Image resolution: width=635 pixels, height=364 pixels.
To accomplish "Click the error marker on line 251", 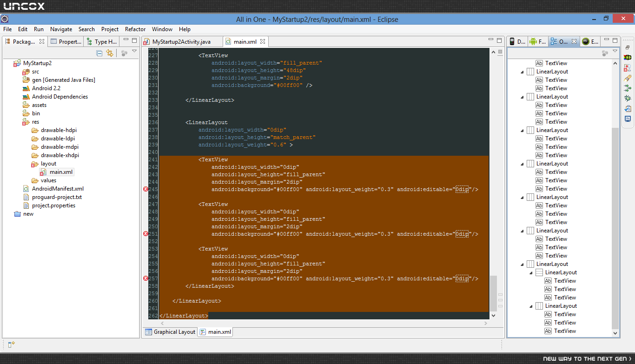I will coord(146,234).
